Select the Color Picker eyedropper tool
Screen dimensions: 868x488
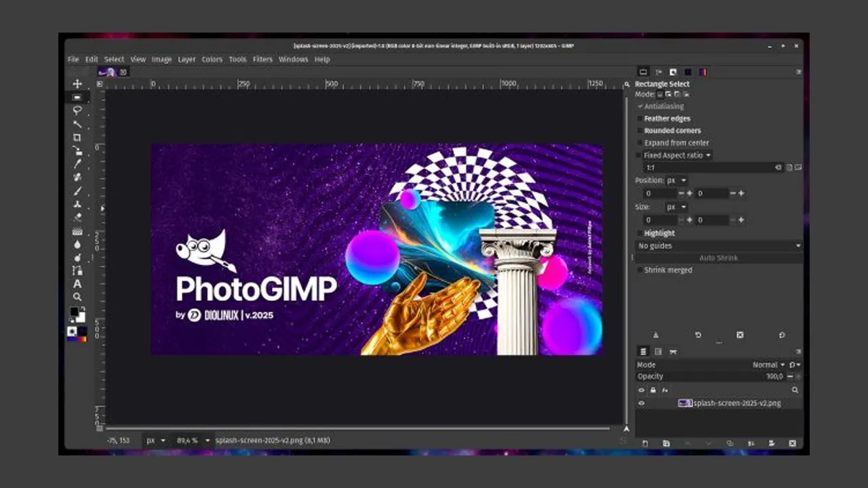(77, 164)
